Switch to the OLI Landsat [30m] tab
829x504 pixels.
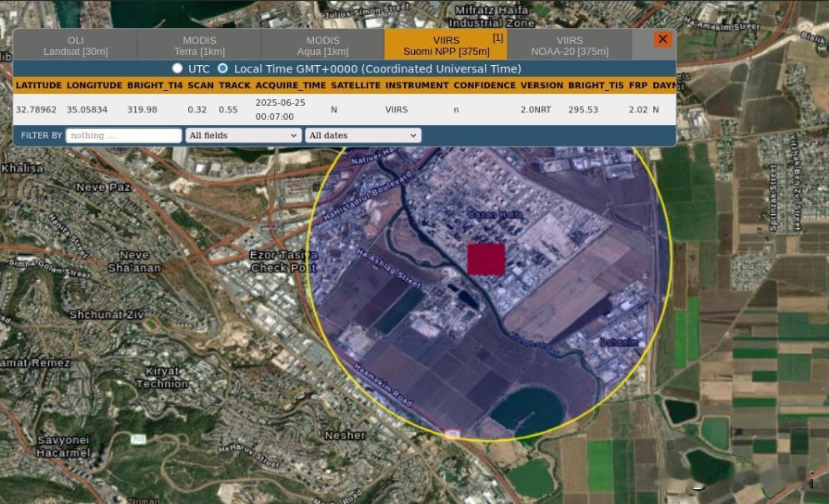click(x=76, y=46)
